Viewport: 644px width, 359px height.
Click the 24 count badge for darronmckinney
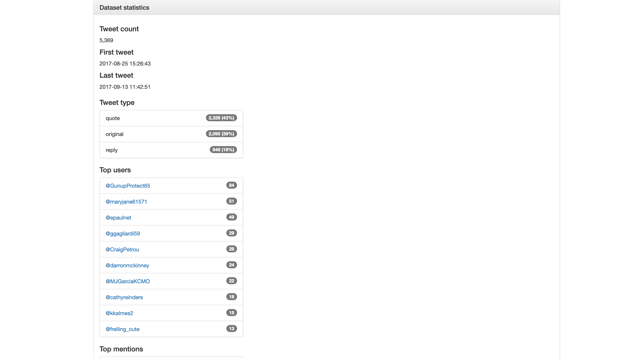coord(232,265)
